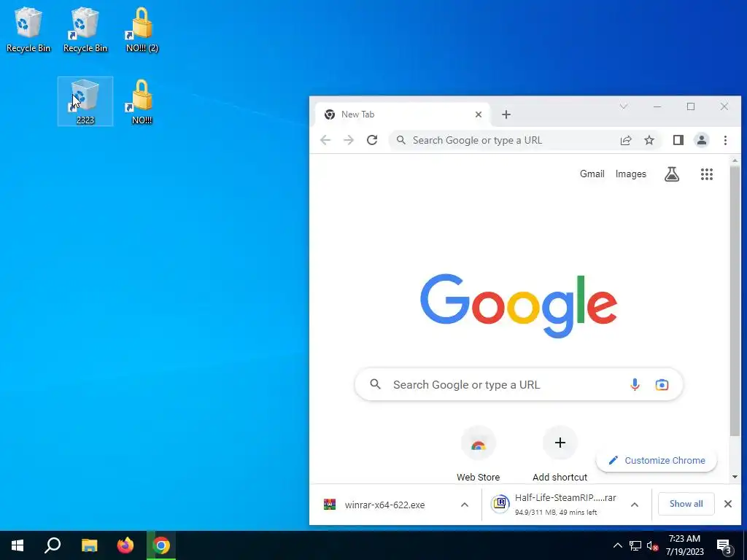
Task: Search by image with camera icon
Action: [x=662, y=384]
